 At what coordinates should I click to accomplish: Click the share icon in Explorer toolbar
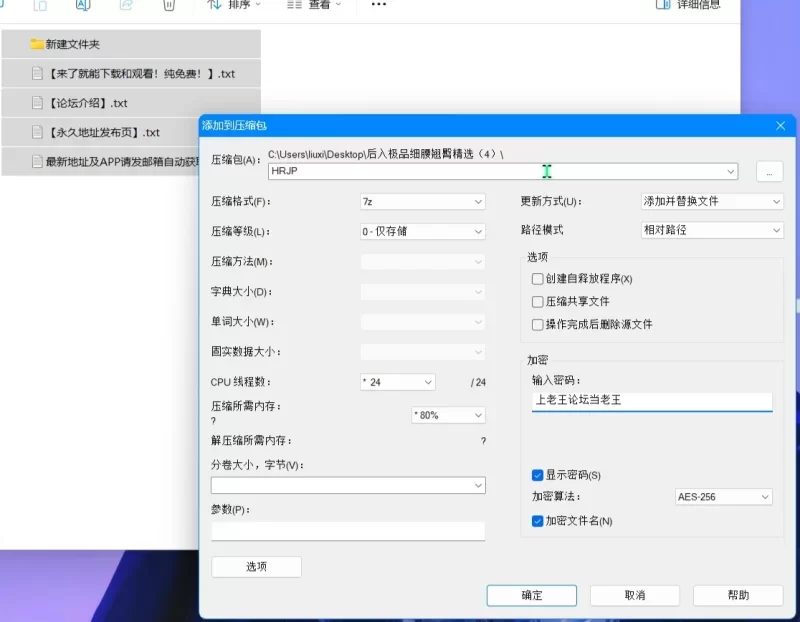pos(126,5)
